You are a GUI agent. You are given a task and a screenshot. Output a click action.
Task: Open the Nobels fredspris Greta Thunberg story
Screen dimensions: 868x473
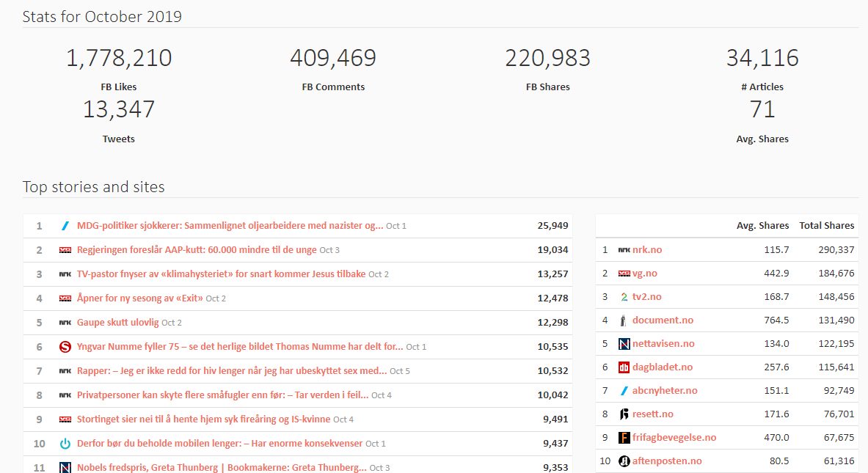point(222,468)
